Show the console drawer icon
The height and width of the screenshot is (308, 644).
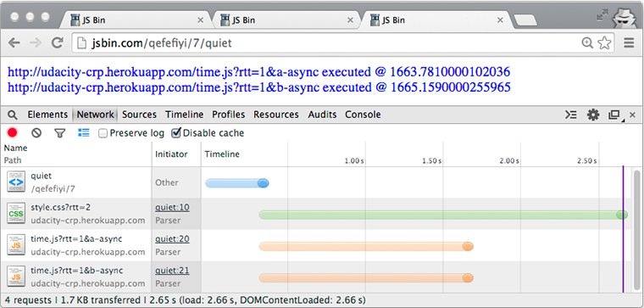570,115
